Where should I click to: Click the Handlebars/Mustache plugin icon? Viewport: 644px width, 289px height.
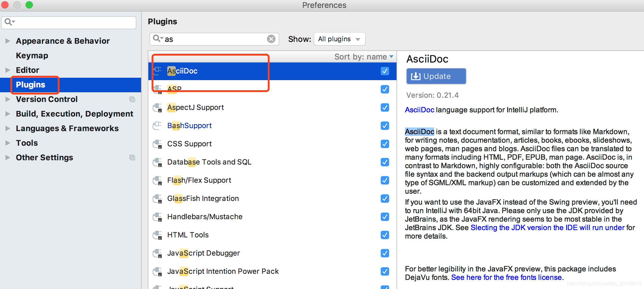point(157,217)
